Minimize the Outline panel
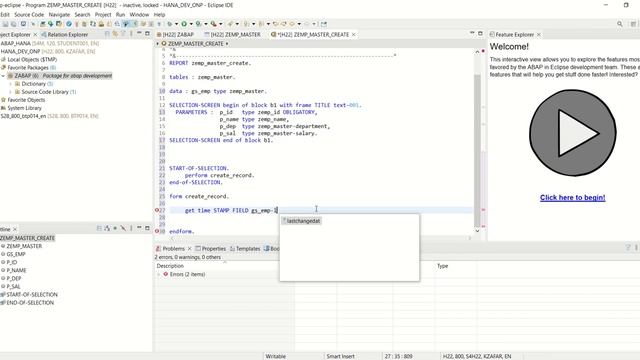The width and height of the screenshot is (640, 360). 139,228
